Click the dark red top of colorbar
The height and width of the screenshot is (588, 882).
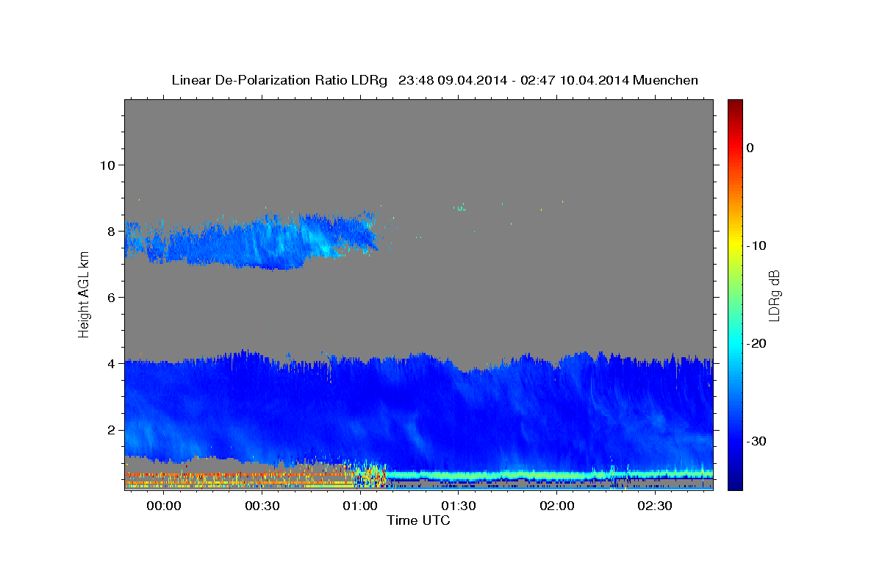point(735,104)
